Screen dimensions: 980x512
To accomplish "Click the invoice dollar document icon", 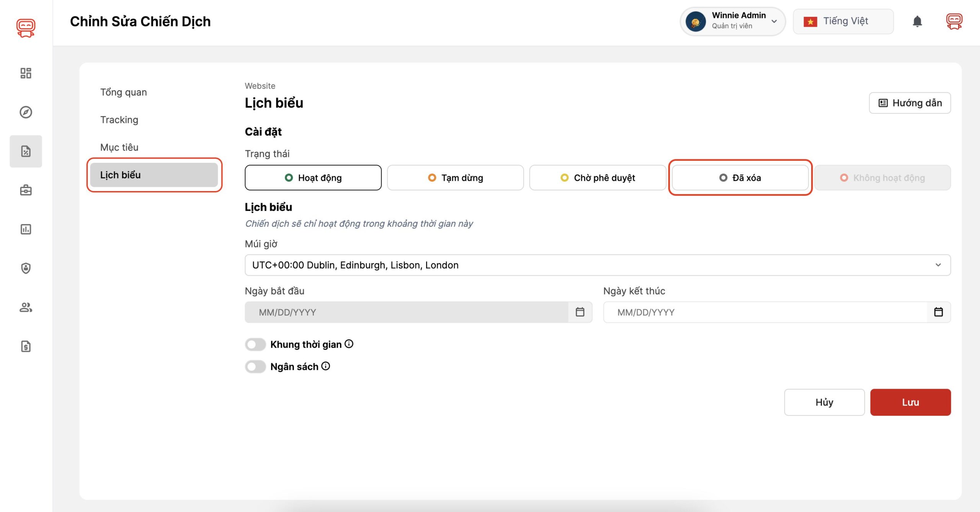I will coord(26,346).
